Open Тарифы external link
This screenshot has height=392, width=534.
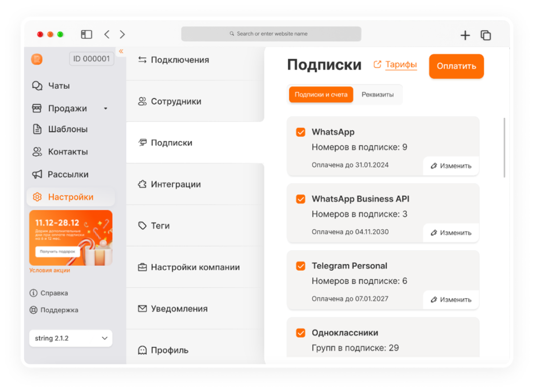[x=395, y=65]
